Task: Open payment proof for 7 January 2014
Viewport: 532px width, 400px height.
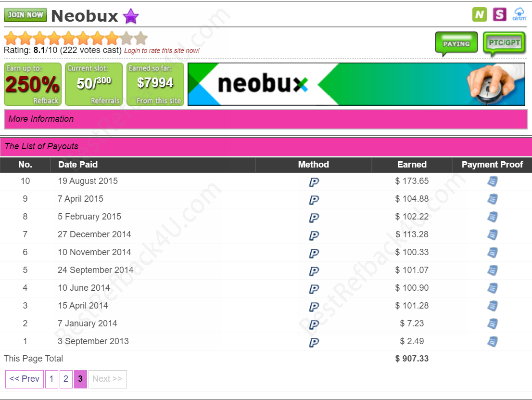Action: point(492,324)
